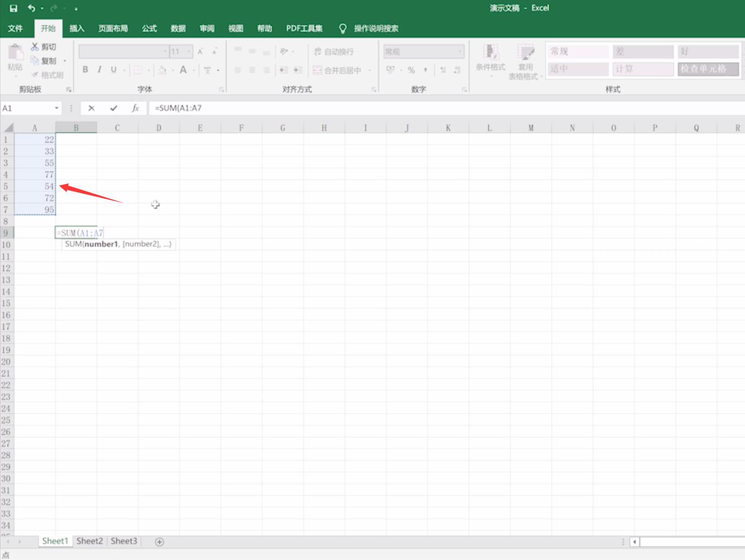745x560 pixels.
Task: Click the Format Painter (格式刷) button
Action: coord(47,75)
